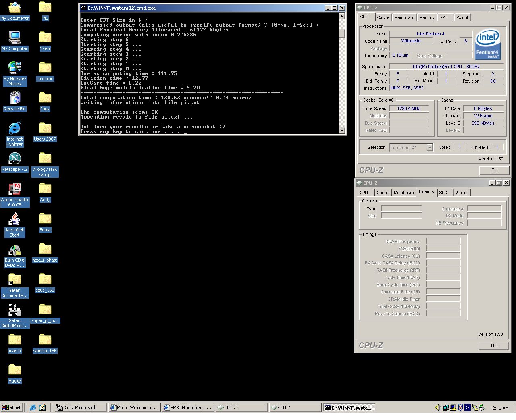Viewport: 516px width, 420px height.
Task: Open the hexus_pifast folder
Action: click(45, 252)
